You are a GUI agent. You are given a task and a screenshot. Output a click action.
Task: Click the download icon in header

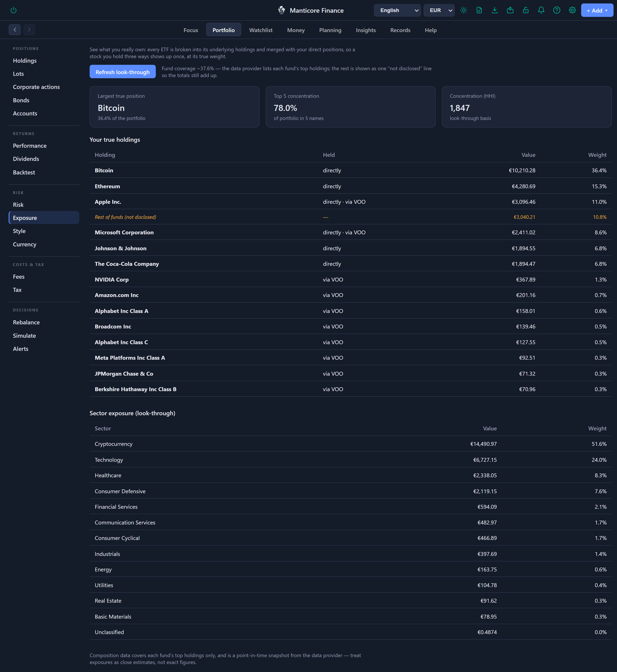tap(494, 10)
